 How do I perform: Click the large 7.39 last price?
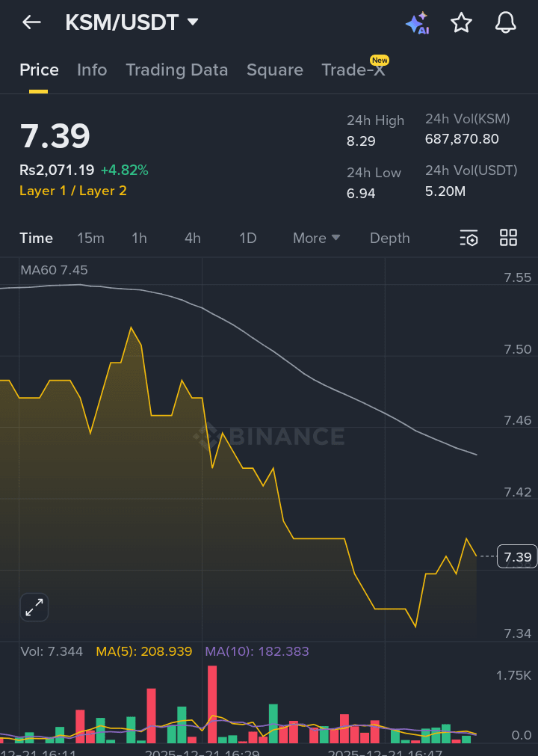pyautogui.click(x=55, y=135)
